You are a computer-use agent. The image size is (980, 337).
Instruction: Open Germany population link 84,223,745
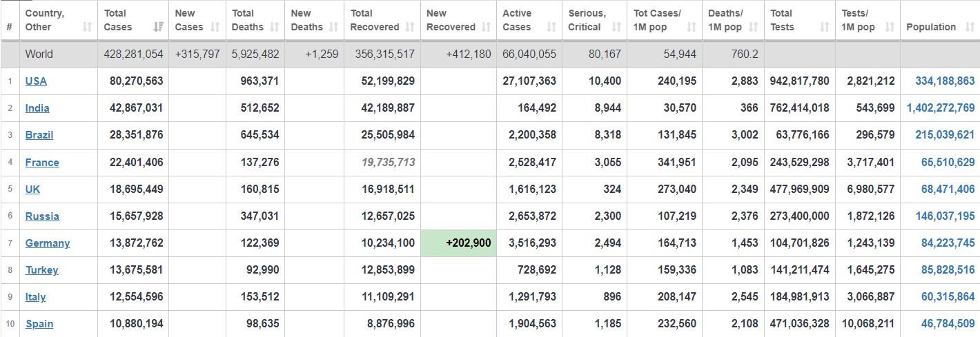tap(948, 243)
